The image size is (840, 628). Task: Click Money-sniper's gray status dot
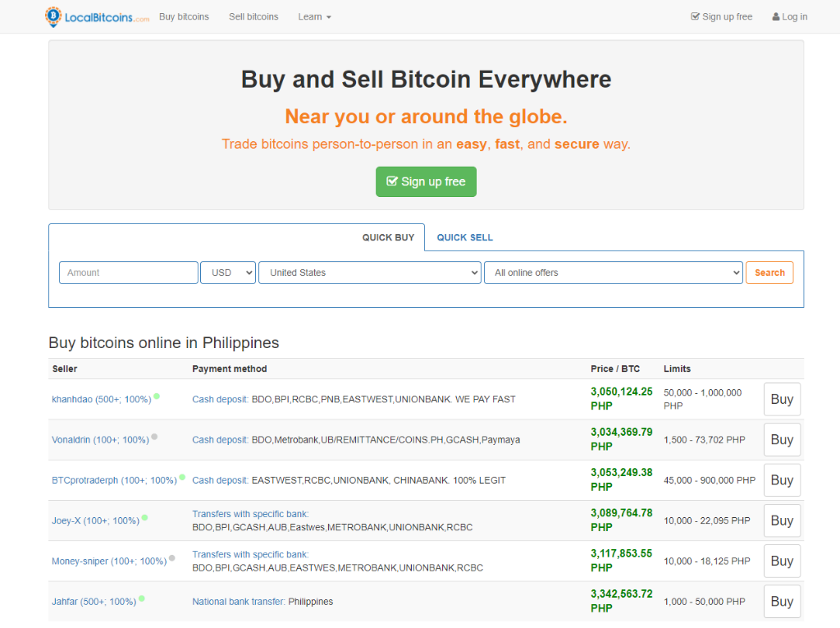pyautogui.click(x=172, y=558)
